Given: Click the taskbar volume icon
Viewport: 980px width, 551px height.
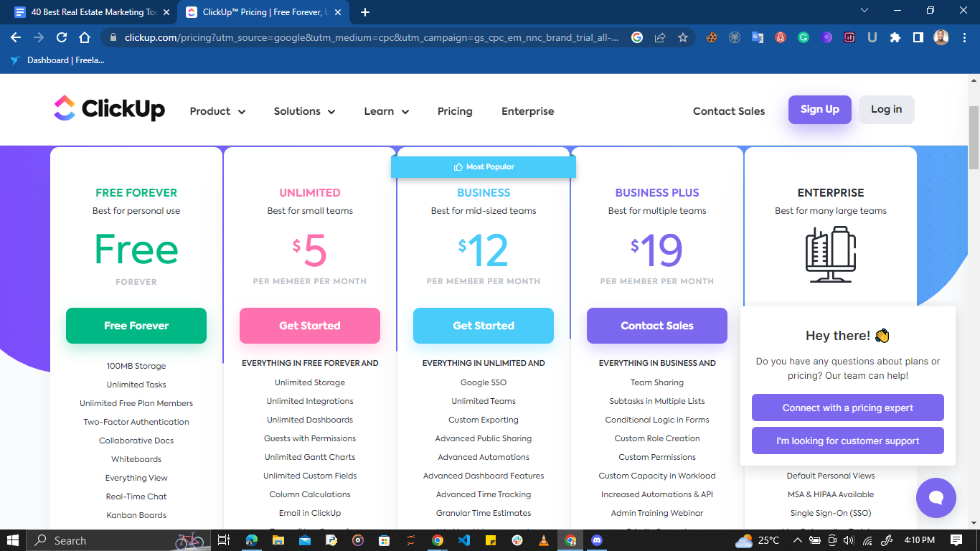Looking at the screenshot, I should click(x=850, y=540).
